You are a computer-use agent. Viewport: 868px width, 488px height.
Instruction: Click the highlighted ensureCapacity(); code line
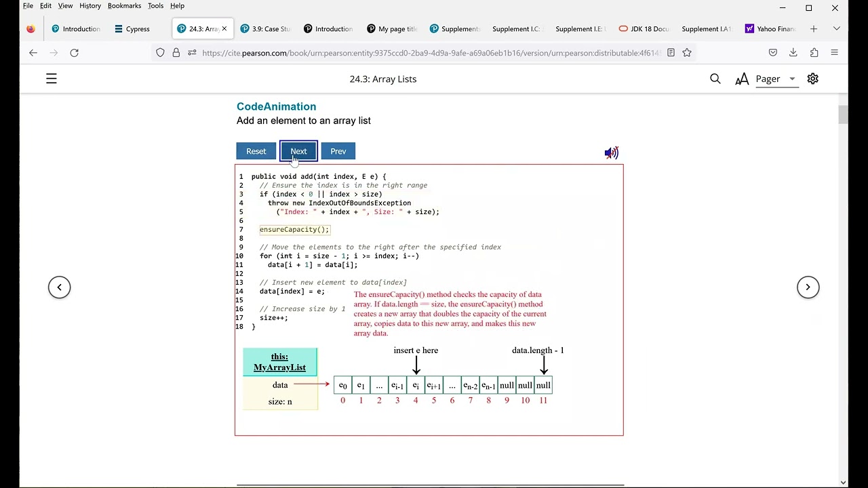point(294,230)
